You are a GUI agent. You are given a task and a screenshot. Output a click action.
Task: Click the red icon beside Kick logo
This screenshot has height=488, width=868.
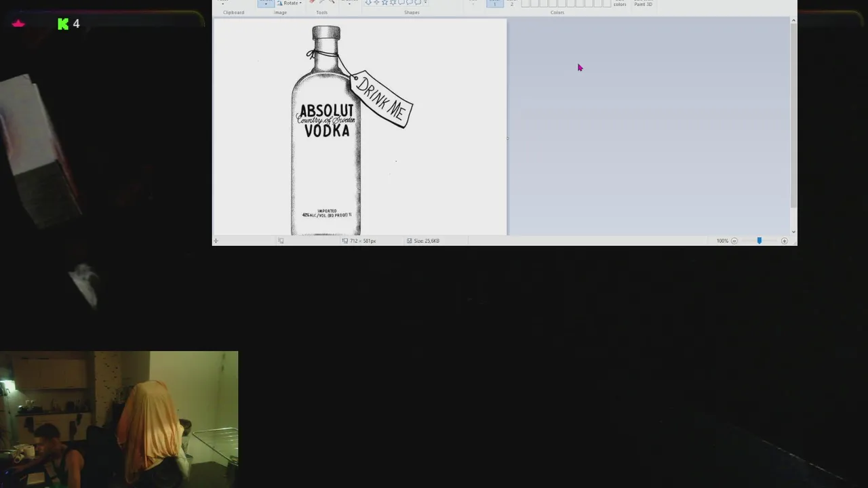tap(18, 24)
